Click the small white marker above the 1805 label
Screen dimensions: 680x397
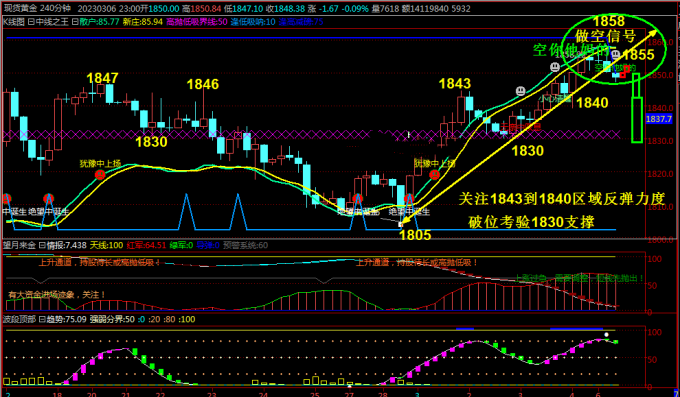coord(400,224)
